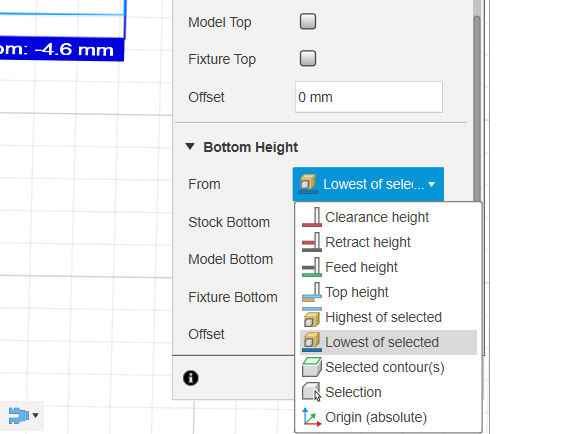
Task: Click the Offset field showing 0 mm
Action: (369, 97)
